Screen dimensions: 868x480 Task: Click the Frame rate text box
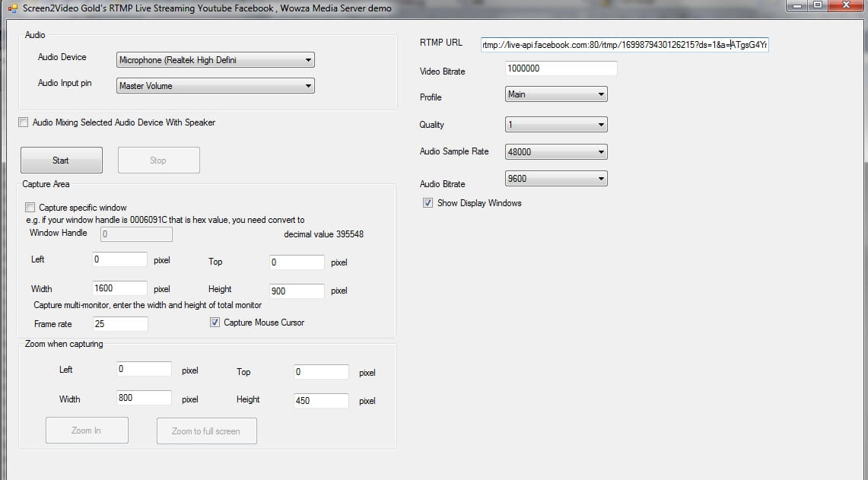120,324
